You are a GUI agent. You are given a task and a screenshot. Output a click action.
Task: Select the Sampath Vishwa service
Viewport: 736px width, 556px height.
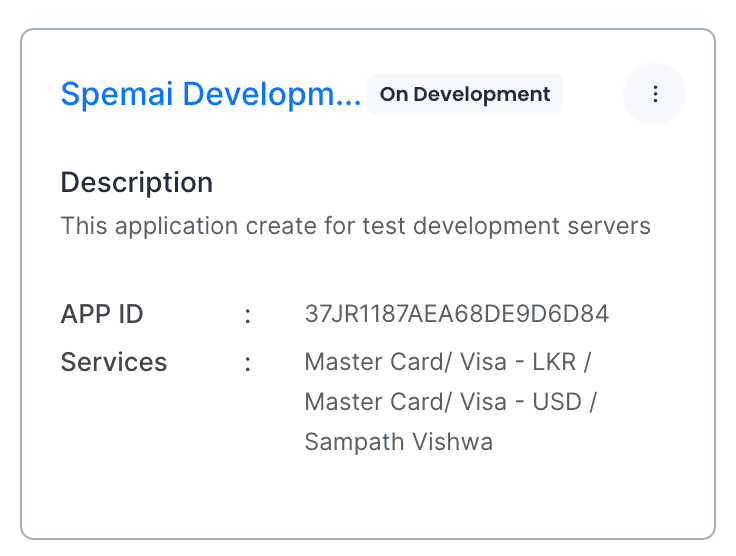(398, 441)
